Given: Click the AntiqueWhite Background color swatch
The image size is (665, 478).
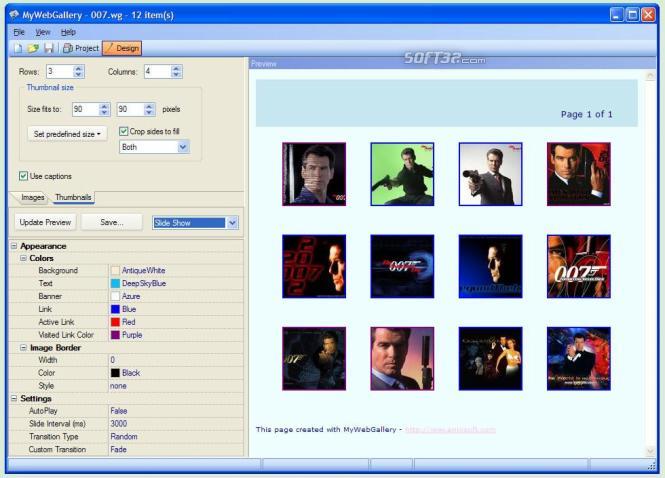Looking at the screenshot, I should click(115, 271).
